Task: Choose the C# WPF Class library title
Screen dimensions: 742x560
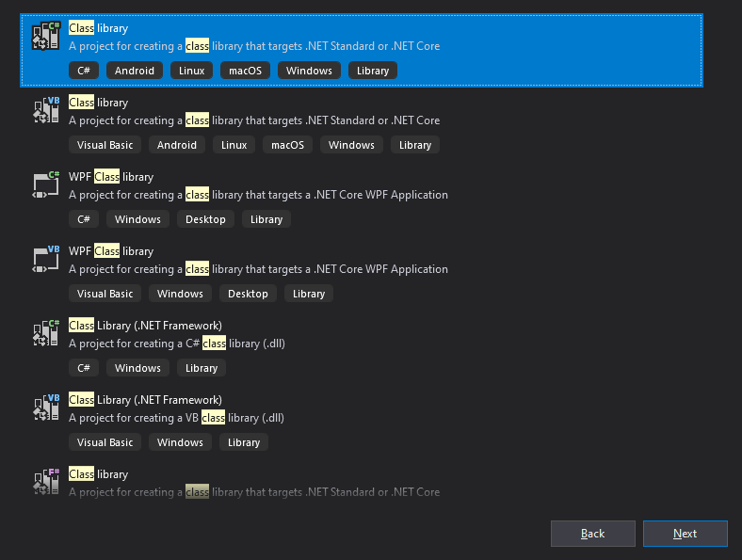Action: [x=111, y=177]
